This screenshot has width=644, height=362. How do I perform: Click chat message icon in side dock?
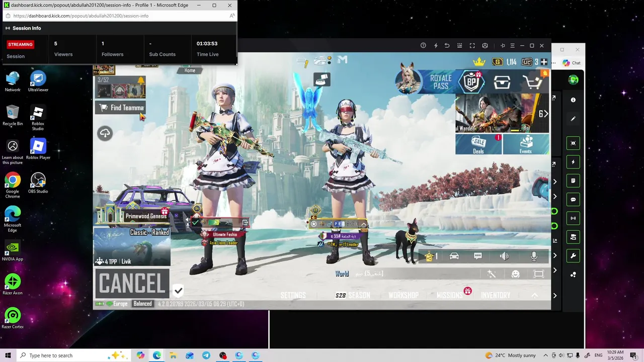pyautogui.click(x=573, y=200)
